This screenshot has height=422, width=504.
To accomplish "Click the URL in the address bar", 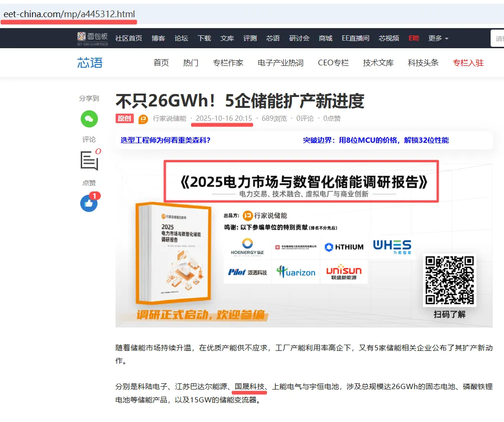I will 69,14.
